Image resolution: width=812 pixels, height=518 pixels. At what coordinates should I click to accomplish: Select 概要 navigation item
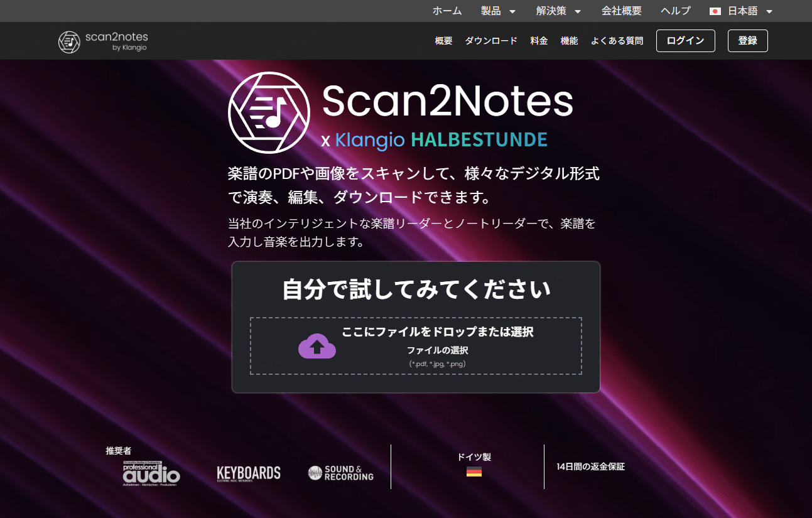pos(443,41)
